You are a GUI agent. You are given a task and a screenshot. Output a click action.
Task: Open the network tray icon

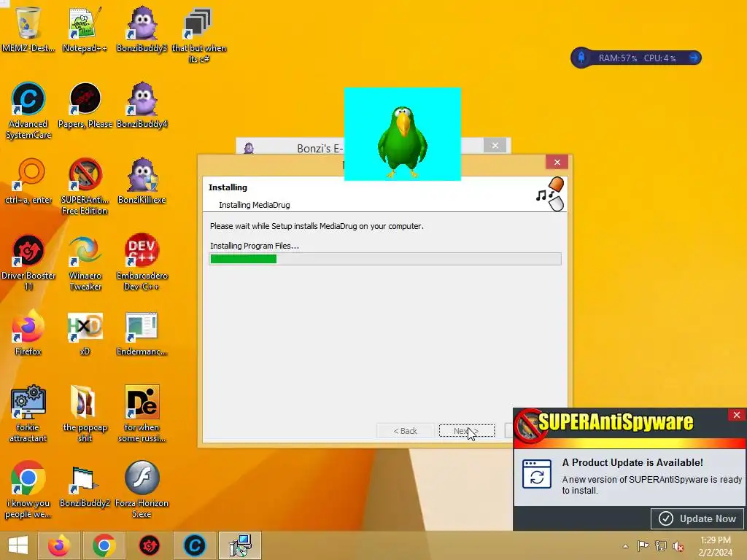click(661, 545)
